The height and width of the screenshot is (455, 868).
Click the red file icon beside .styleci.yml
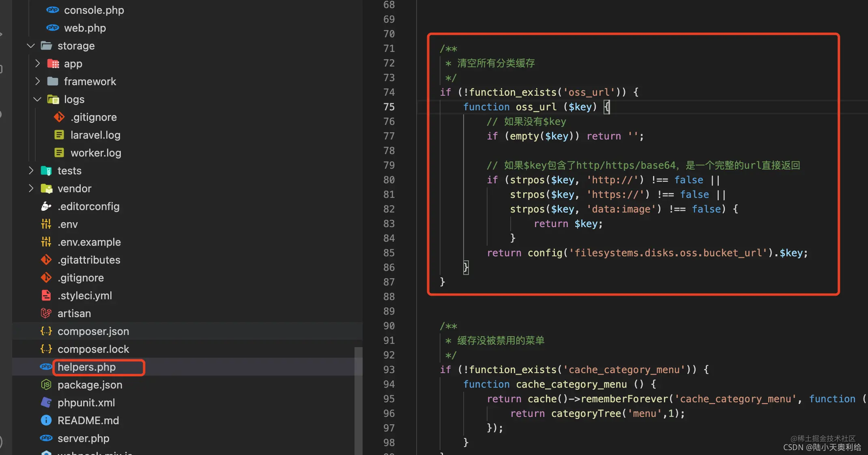[x=46, y=295]
